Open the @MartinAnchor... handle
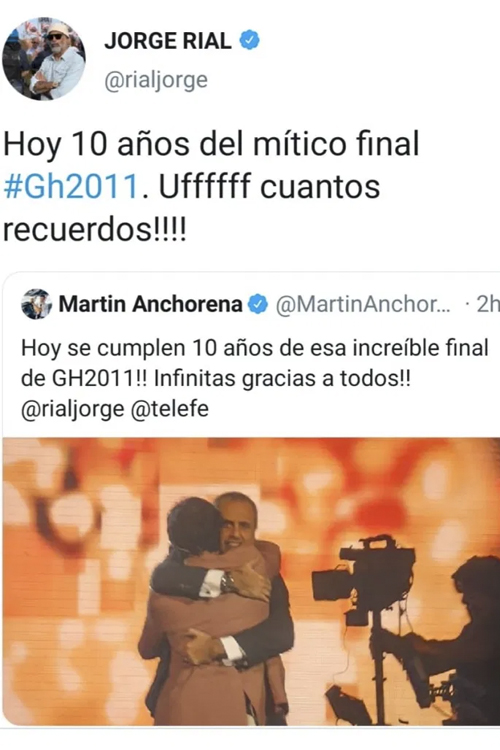The image size is (500, 750). tap(363, 304)
